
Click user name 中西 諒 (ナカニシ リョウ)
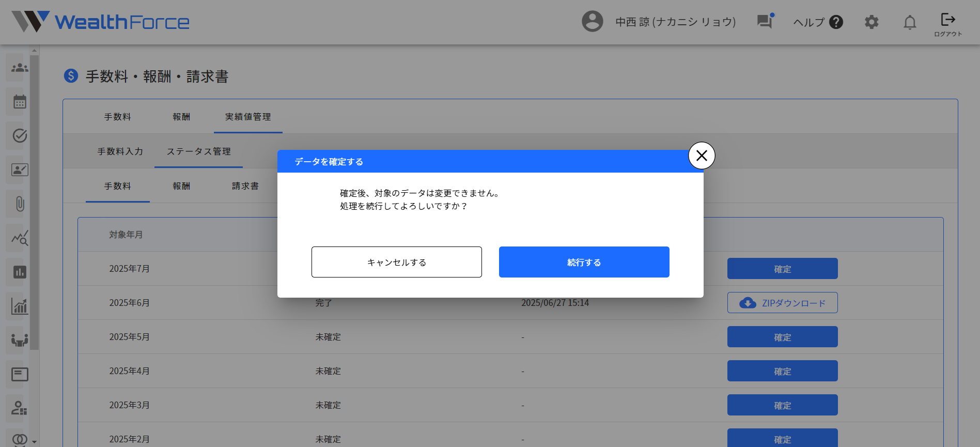point(675,22)
